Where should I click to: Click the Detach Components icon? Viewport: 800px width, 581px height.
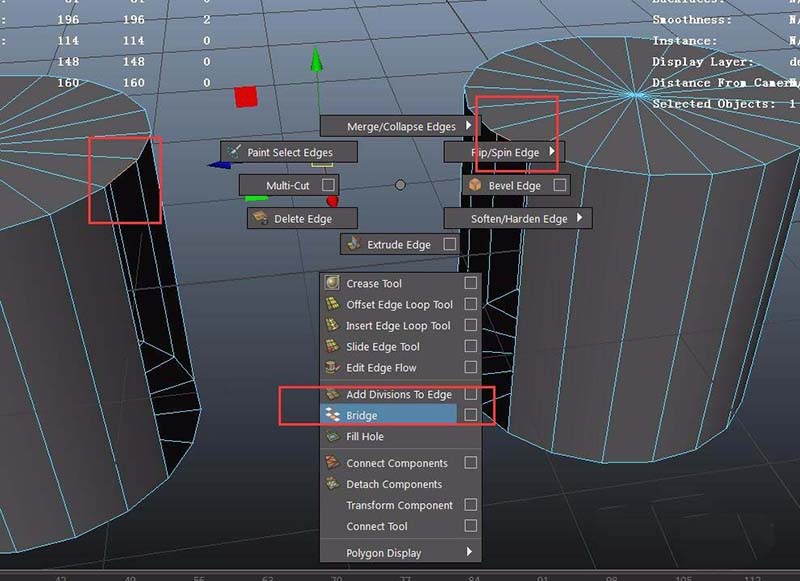[333, 484]
